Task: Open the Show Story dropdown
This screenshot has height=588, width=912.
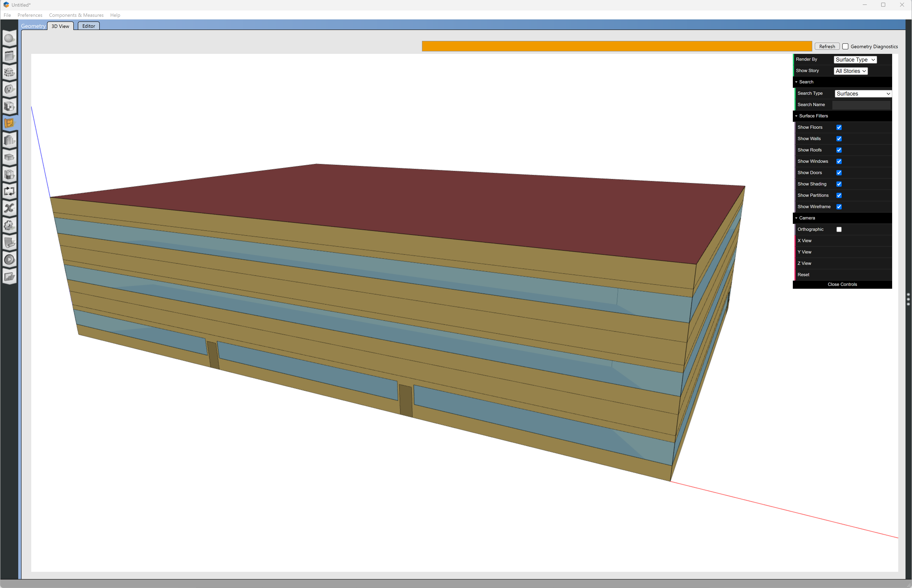Action: [850, 71]
